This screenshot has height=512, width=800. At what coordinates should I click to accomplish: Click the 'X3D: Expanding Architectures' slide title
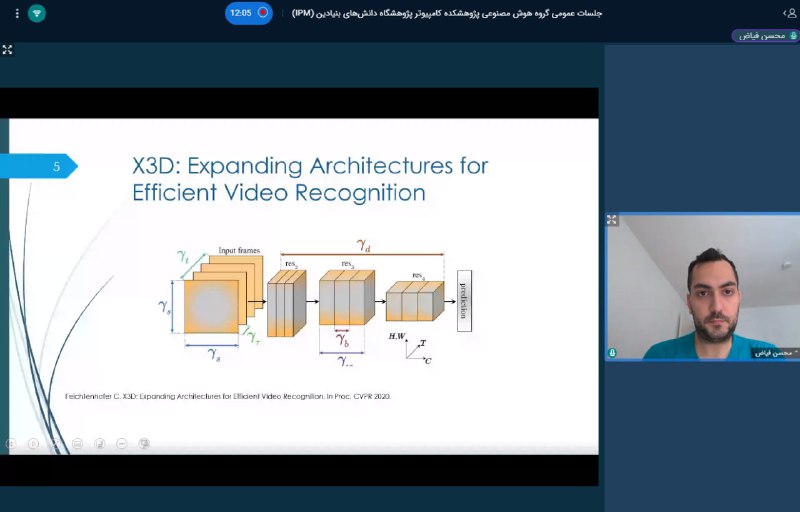(310, 179)
